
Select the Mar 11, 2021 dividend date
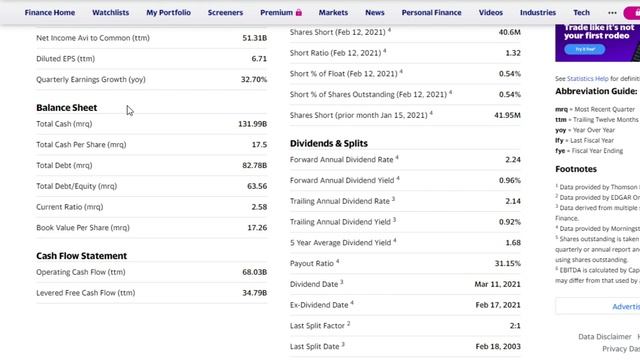click(x=498, y=284)
